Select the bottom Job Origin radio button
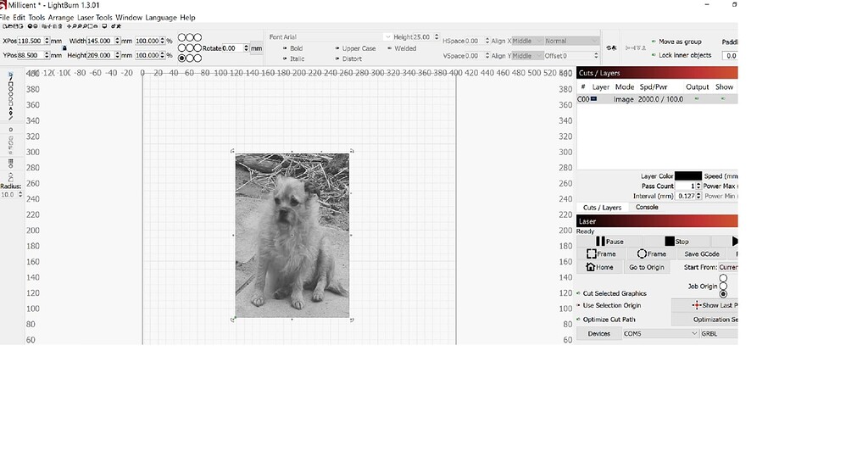Viewport: 868px width, 462px height. pos(723,294)
